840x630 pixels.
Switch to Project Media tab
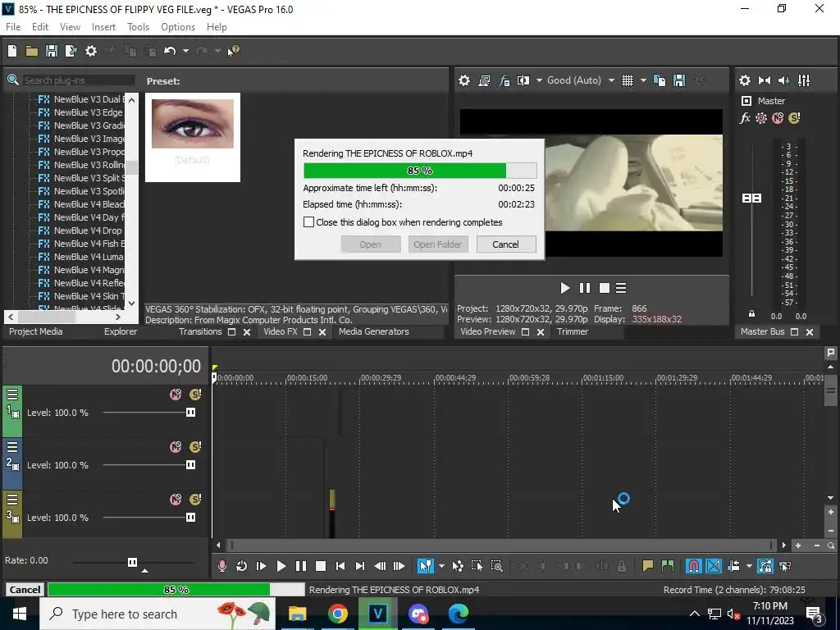coord(36,331)
